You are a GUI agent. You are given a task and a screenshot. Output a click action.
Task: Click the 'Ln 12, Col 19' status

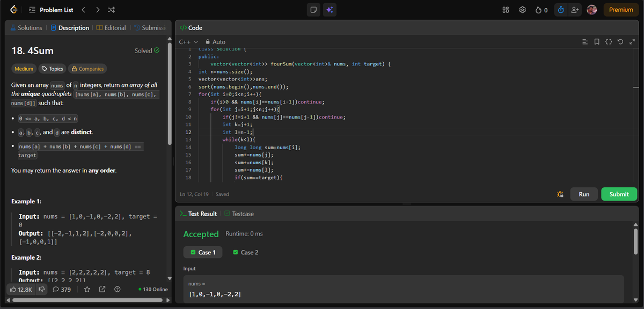195,194
